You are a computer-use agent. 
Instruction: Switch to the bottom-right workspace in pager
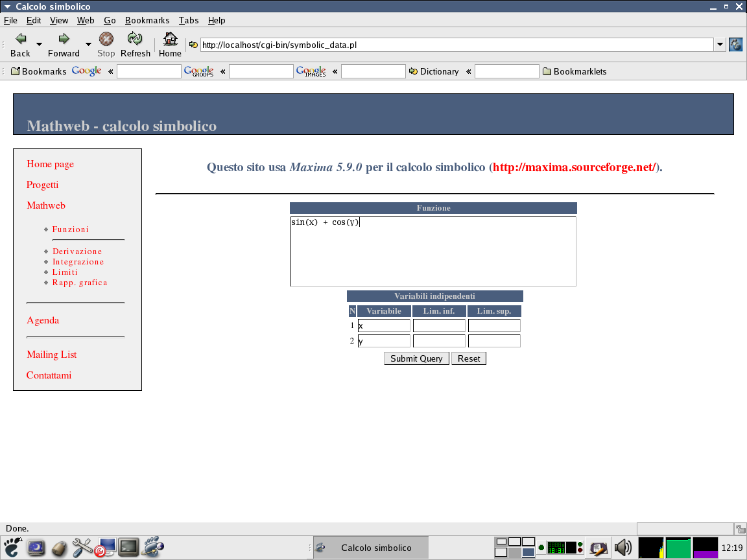(x=528, y=552)
